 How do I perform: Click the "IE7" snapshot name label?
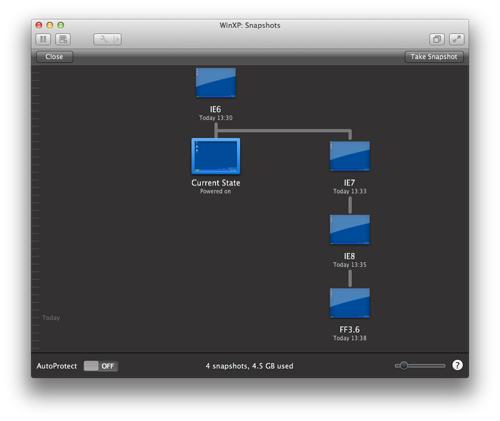349,183
